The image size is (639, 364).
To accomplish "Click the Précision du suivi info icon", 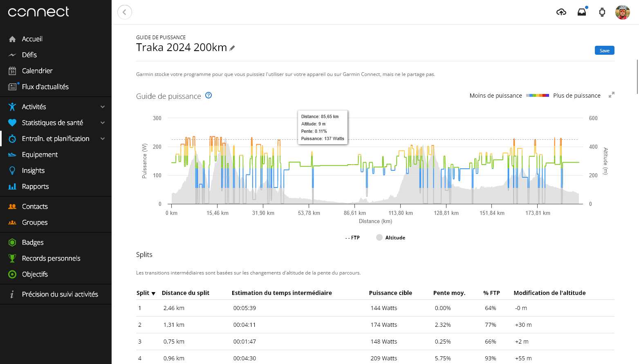I will tap(12, 294).
